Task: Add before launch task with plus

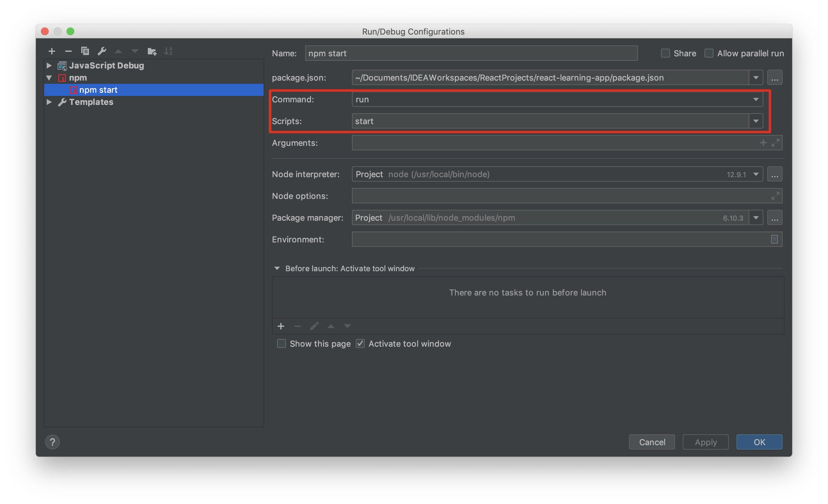Action: coord(281,326)
